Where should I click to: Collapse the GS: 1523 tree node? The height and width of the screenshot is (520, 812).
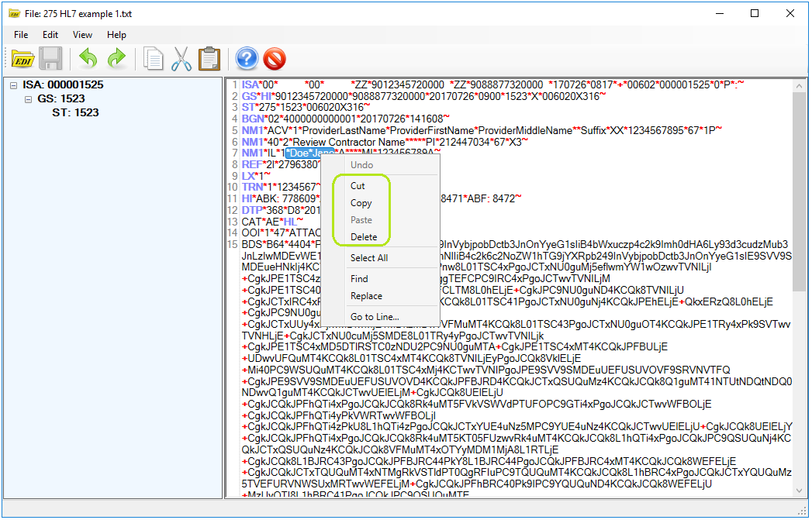[28, 99]
